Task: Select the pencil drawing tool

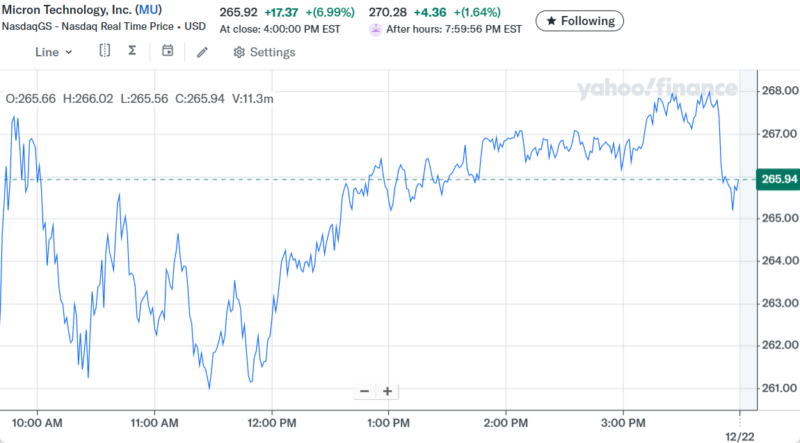Action: (x=202, y=51)
